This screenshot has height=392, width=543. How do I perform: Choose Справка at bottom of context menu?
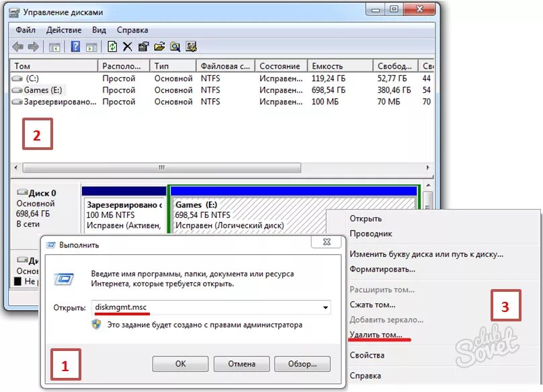[x=366, y=376]
